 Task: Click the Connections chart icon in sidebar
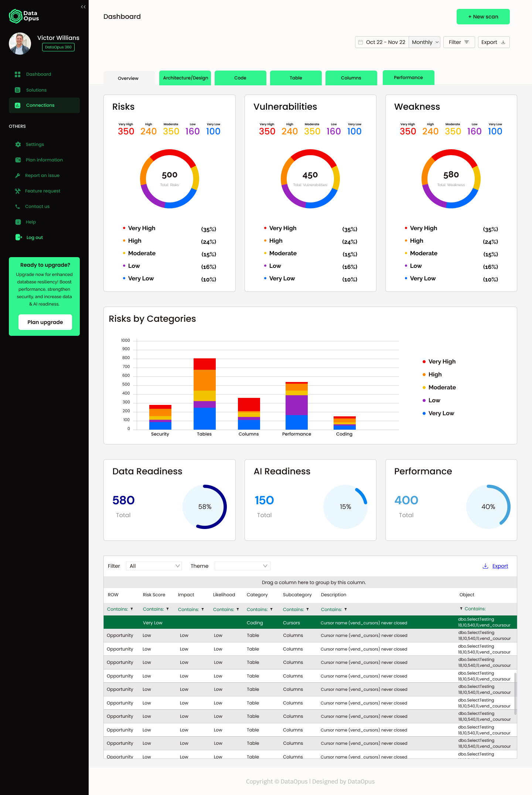pos(17,105)
